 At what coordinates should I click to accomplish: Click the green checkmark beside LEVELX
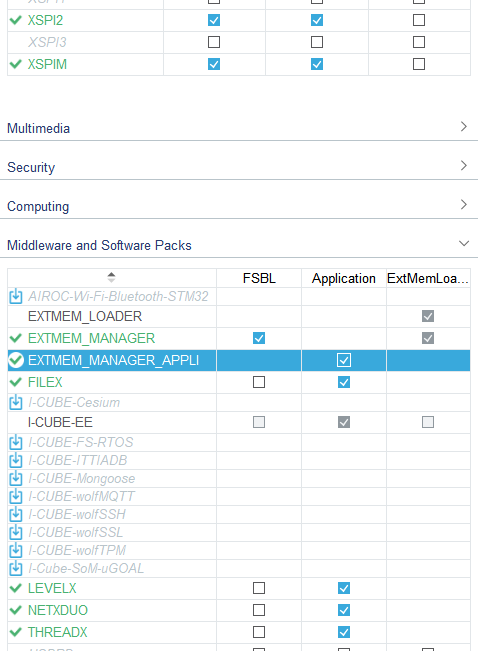point(15,588)
